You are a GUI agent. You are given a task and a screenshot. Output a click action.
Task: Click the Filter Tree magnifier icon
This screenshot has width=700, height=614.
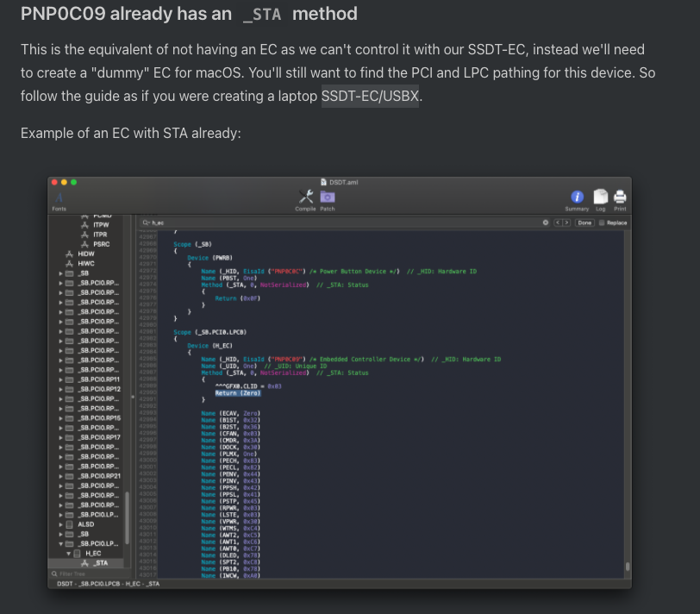click(54, 573)
